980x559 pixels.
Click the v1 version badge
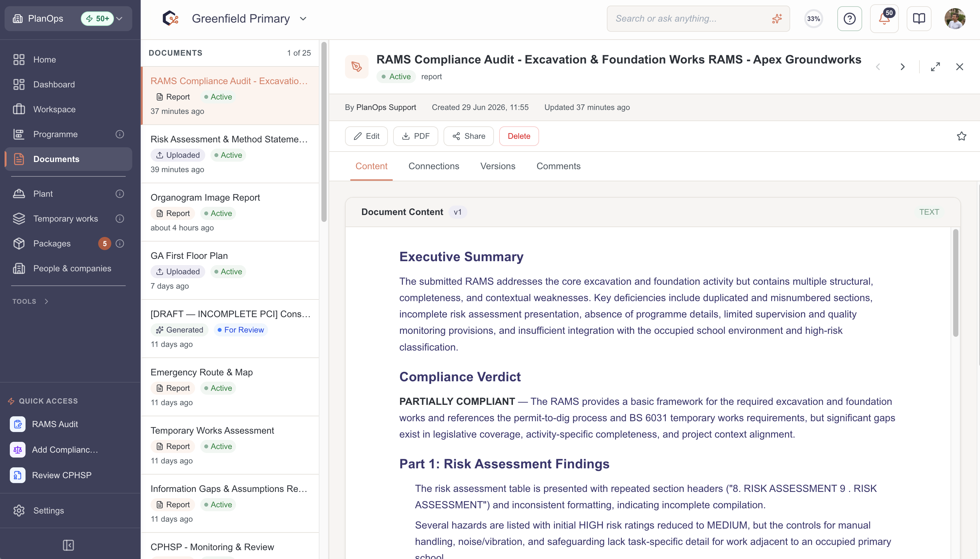pos(458,212)
